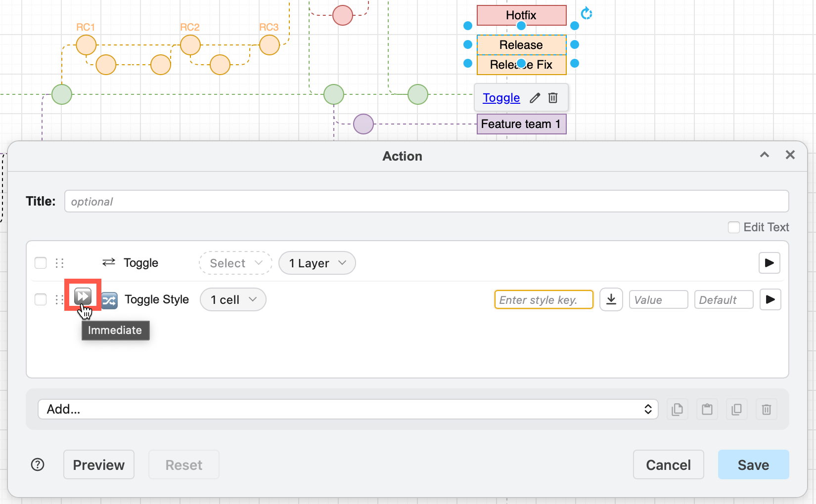This screenshot has height=504, width=816.
Task: Click the Reset button
Action: [x=184, y=464]
